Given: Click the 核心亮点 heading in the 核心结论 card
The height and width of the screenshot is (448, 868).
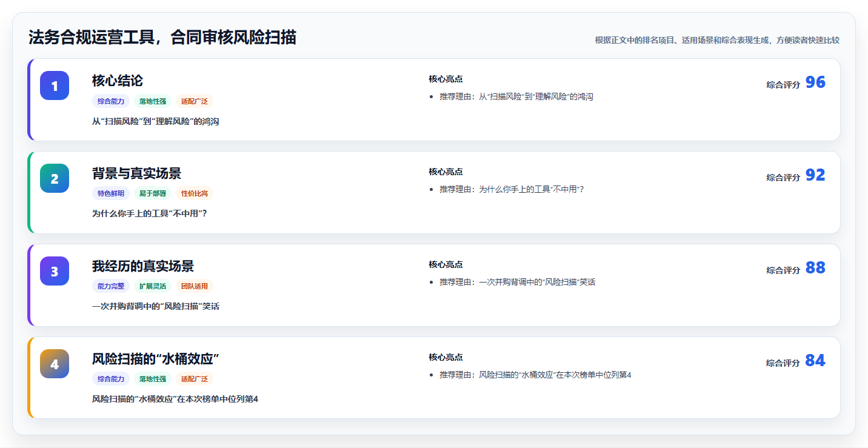Looking at the screenshot, I should pos(446,79).
